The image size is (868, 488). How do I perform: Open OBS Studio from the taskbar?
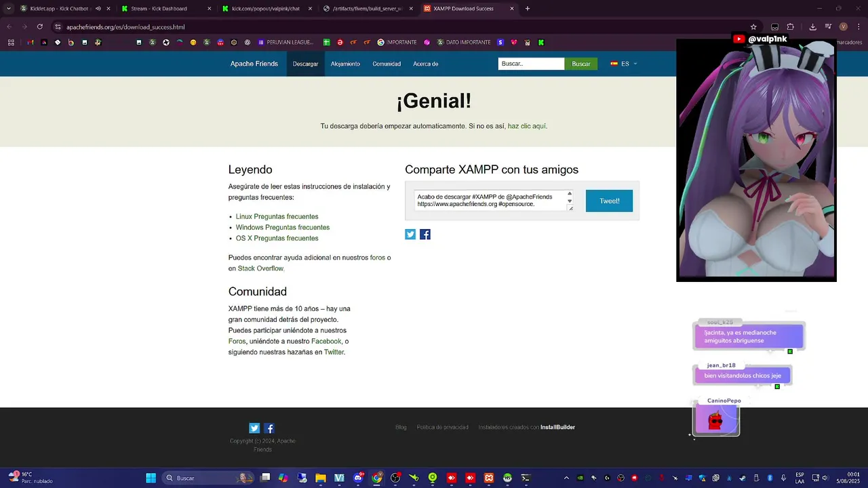(395, 478)
